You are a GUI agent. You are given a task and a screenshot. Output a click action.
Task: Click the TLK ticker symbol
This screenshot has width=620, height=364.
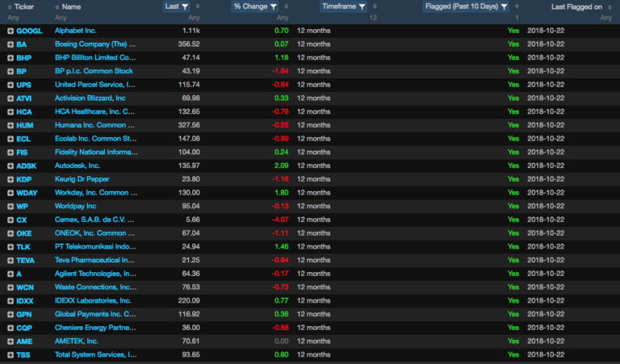point(23,247)
